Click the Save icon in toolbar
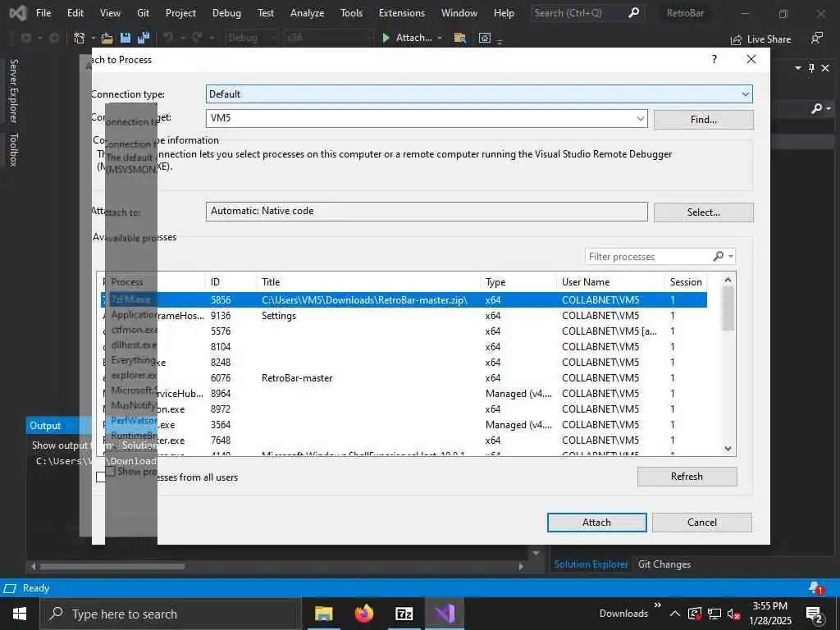This screenshot has height=630, width=840. pyautogui.click(x=126, y=38)
